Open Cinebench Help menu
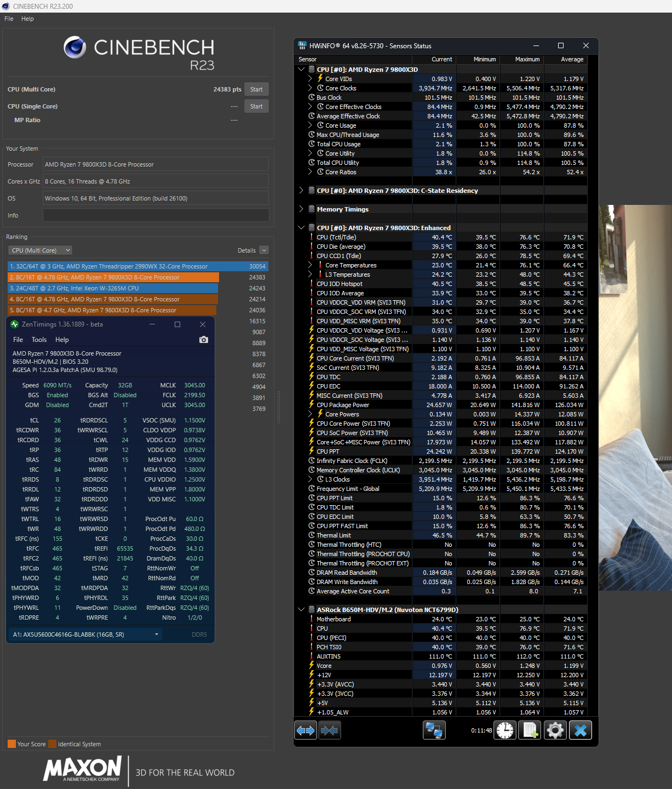 point(27,19)
